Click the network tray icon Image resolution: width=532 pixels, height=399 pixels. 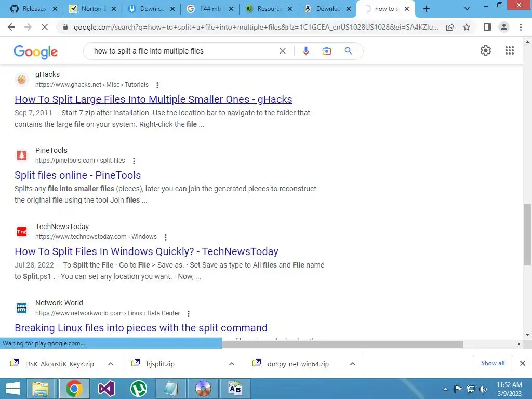coord(471,389)
